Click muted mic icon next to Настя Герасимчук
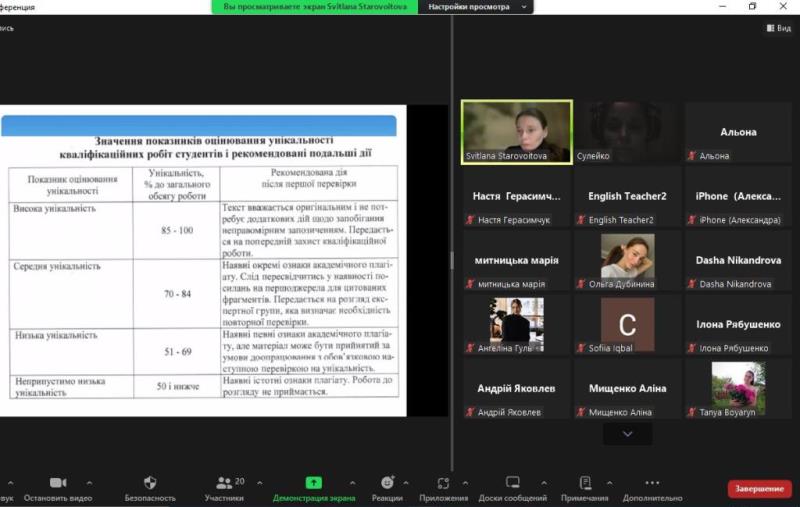Image resolution: width=800 pixels, height=507 pixels. click(470, 220)
